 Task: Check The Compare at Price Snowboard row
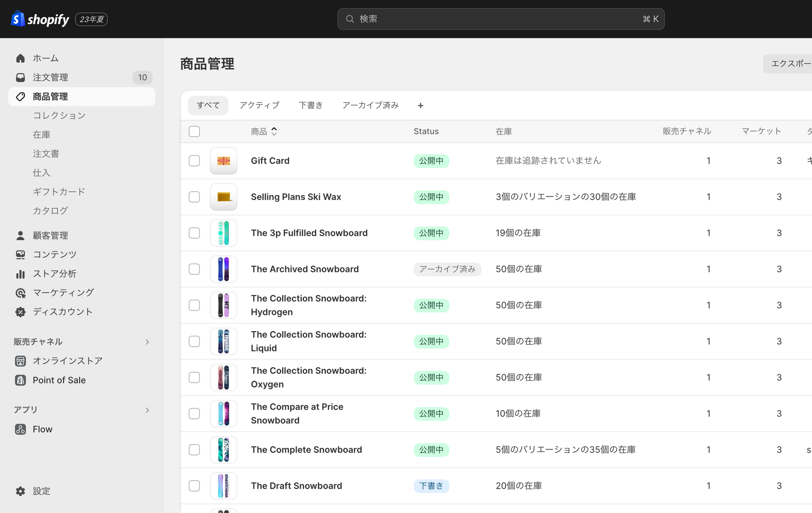coord(194,414)
